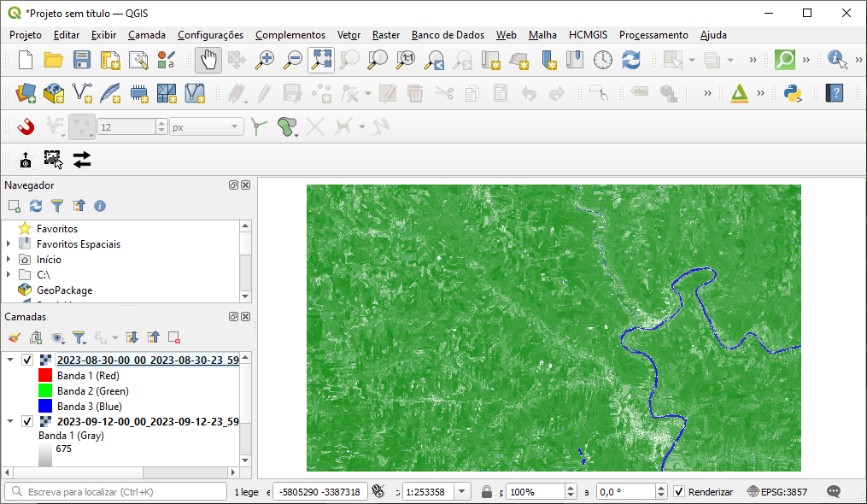Open the Python console icon
Image resolution: width=867 pixels, height=504 pixels.
pos(794,93)
